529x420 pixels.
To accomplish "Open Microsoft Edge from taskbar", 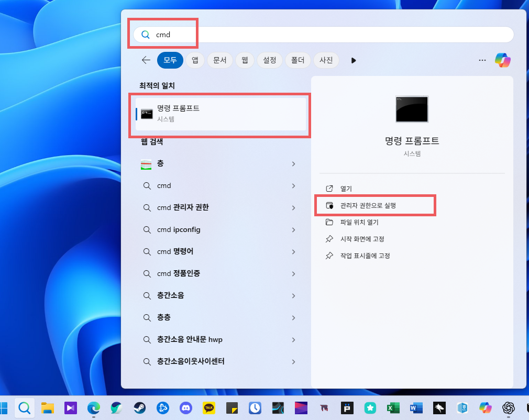I will [93, 408].
